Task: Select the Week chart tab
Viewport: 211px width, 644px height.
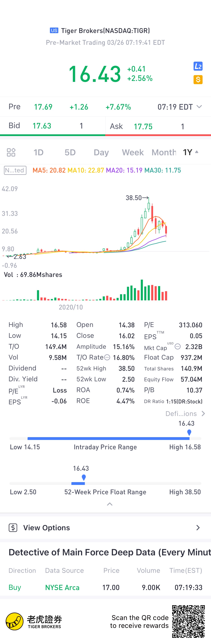Action: pyautogui.click(x=133, y=152)
